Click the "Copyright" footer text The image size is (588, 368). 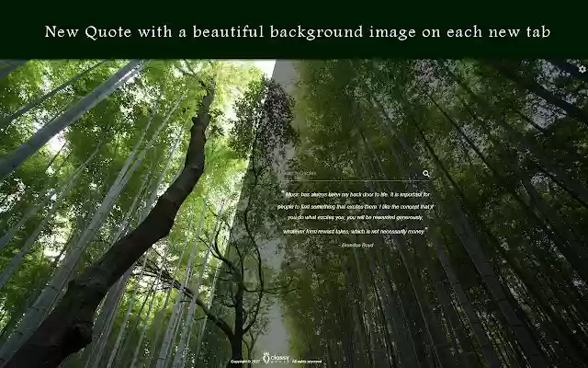245,362
